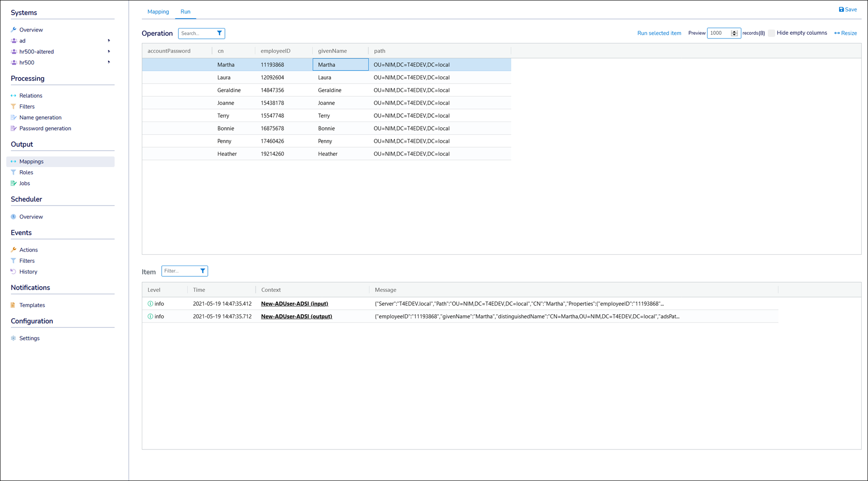Open Templates under Notifications
Screen dimensions: 868x481
(32, 305)
